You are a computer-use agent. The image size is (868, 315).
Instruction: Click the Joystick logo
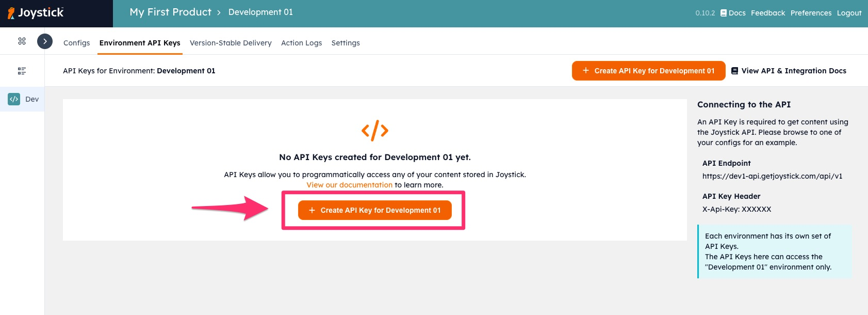(36, 13)
